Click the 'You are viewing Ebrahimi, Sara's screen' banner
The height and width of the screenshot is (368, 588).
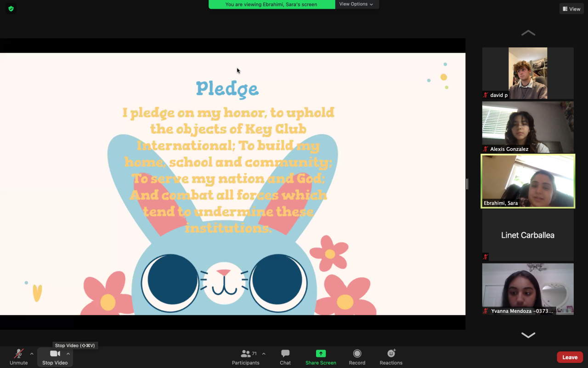click(271, 4)
